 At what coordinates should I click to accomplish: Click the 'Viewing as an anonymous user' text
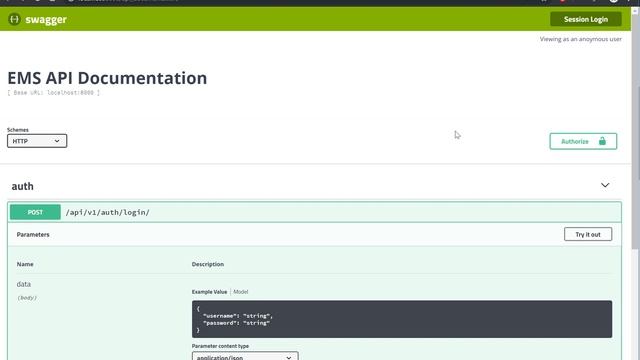coord(580,39)
